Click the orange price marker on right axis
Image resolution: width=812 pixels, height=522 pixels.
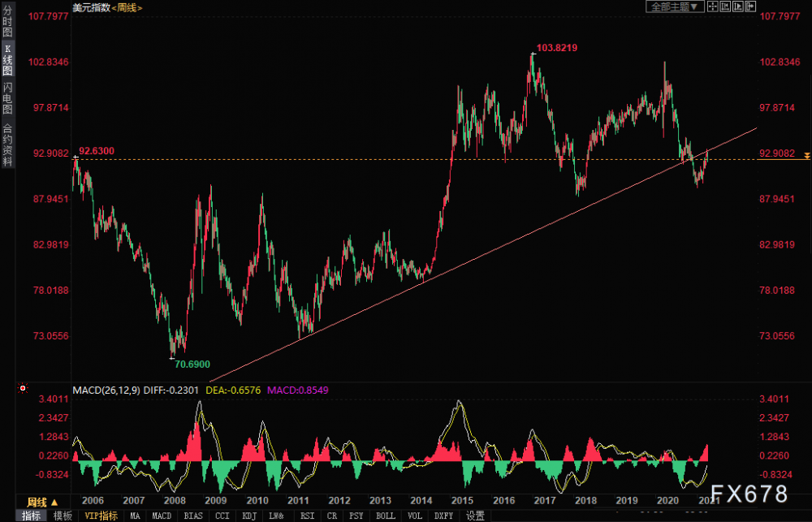[x=807, y=155]
